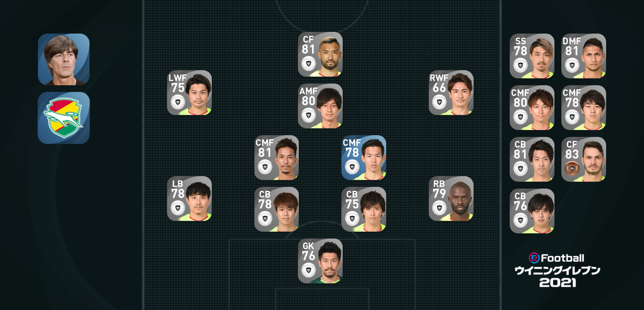
Task: Select the AMF 80 player card
Action: point(320,106)
